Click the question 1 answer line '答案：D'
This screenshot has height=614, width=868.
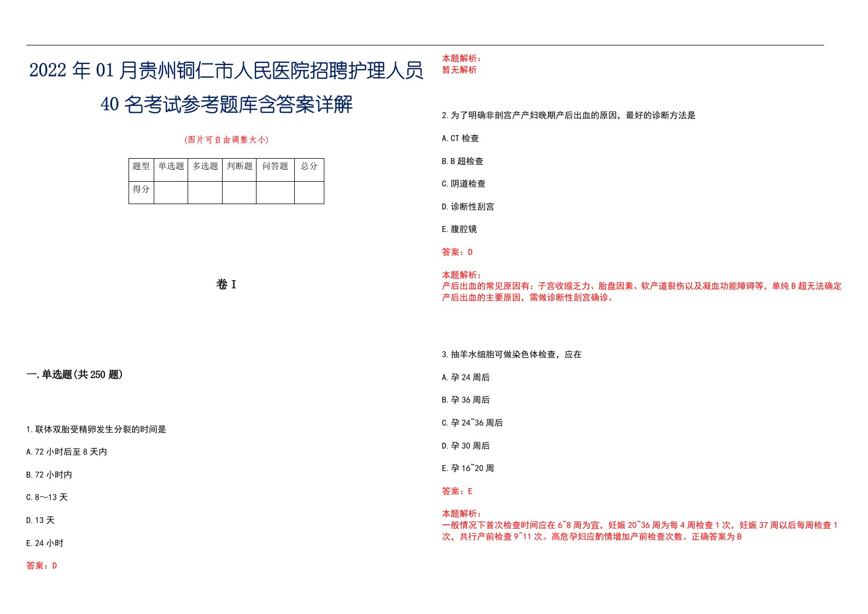(42, 566)
